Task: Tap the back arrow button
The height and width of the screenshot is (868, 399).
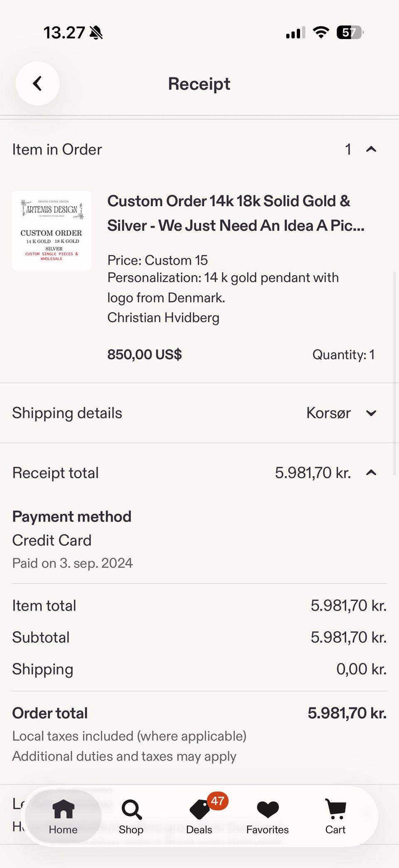Action: (x=37, y=84)
